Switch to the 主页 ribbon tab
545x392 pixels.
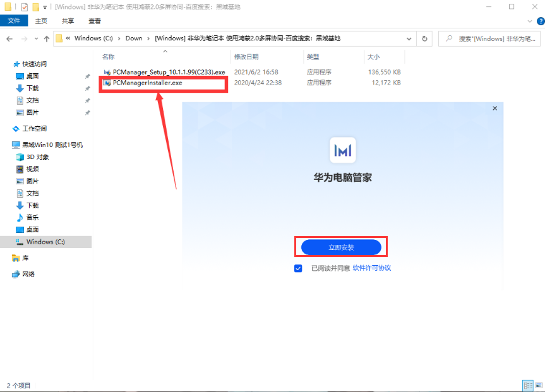click(x=41, y=21)
